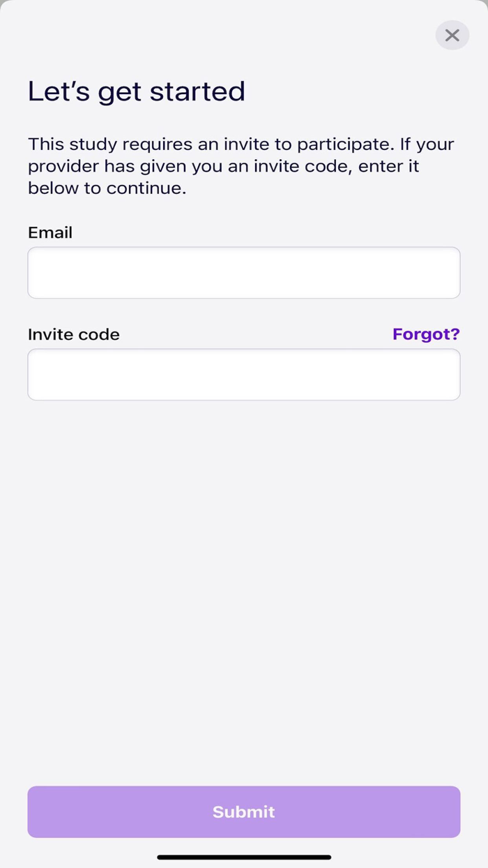
Task: Tap the purple Forgot? text
Action: pyautogui.click(x=426, y=334)
